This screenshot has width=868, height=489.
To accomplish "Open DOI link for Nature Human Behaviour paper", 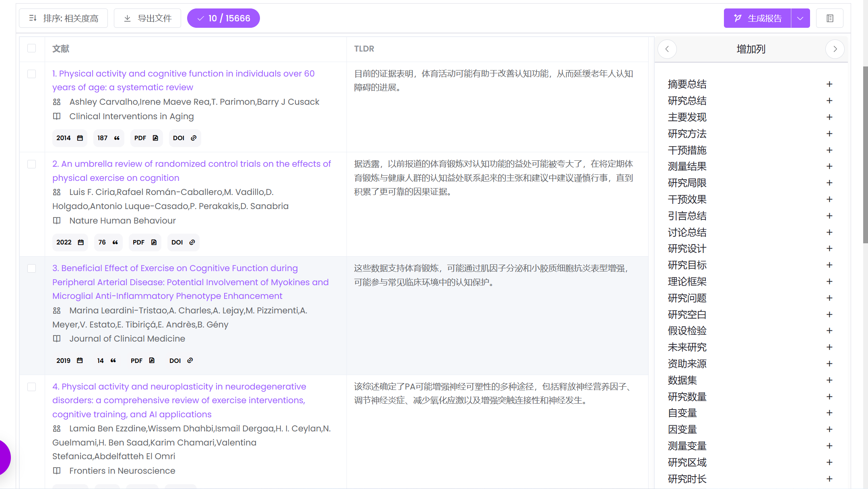I will (x=183, y=242).
